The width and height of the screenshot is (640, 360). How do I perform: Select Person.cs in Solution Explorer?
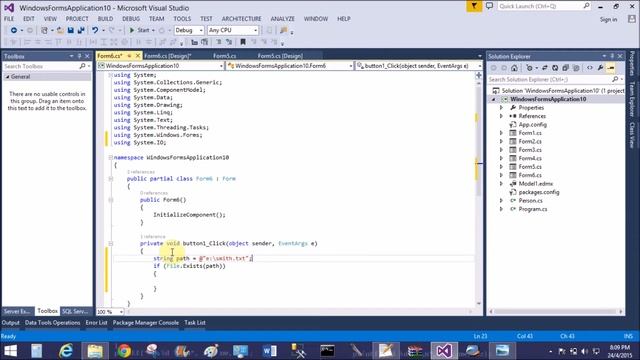(531, 201)
